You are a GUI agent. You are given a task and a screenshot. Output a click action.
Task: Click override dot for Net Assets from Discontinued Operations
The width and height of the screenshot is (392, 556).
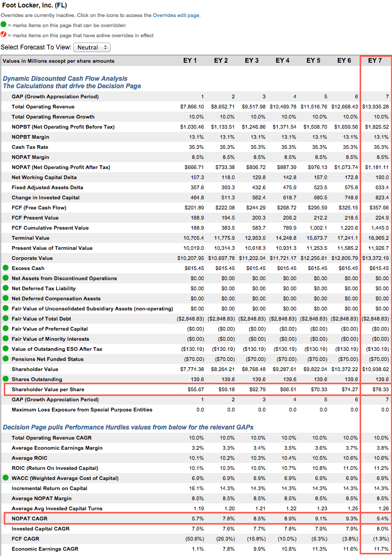[x=5, y=278]
